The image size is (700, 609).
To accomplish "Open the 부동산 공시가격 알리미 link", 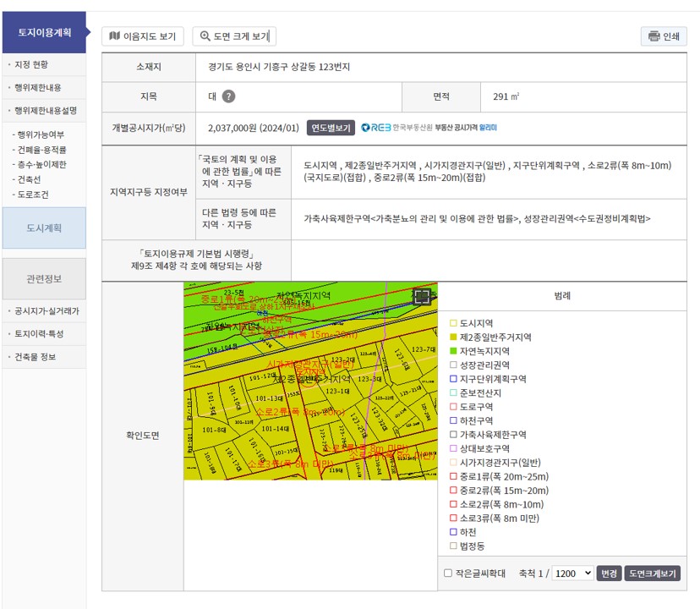I will (x=466, y=128).
